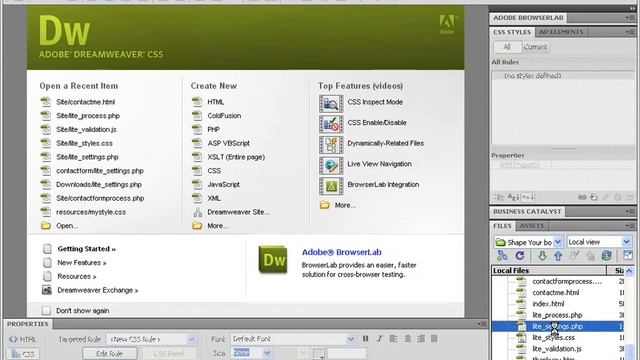The image size is (640, 360).
Task: Click the Adobe logo in the welcome header
Action: [447, 24]
